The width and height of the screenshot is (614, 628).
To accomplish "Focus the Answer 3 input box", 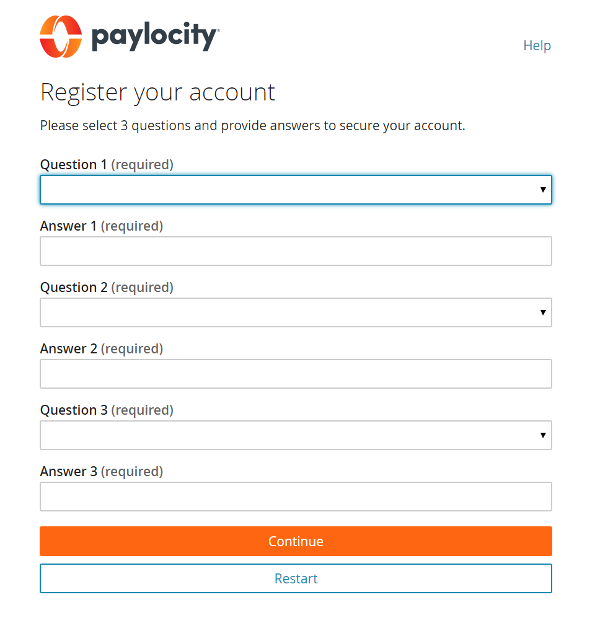I will [295, 497].
